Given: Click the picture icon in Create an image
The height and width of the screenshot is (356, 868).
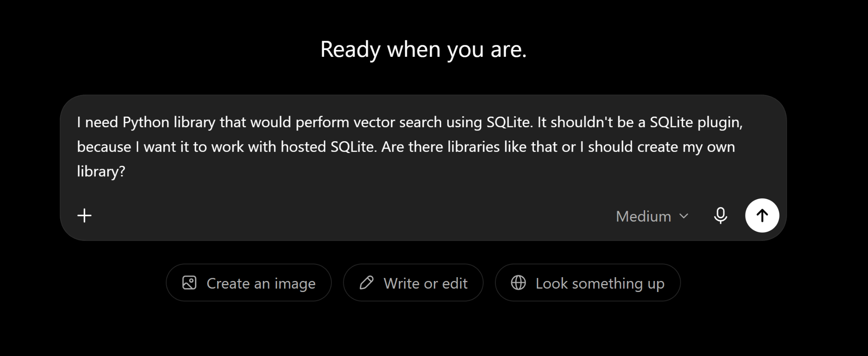Looking at the screenshot, I should pos(189,283).
